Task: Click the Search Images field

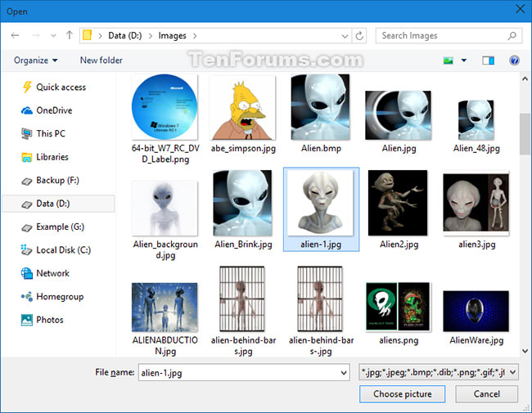Action: 449,36
